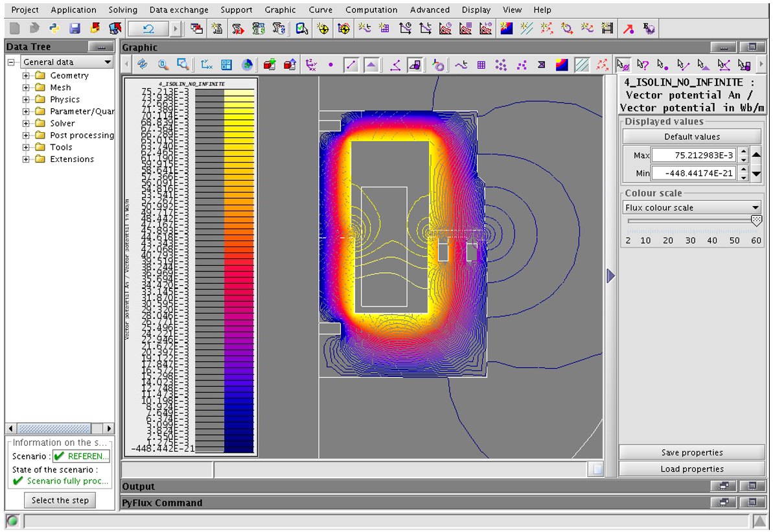Screen dimensions: 773x532
Task: Click the Max value input field
Action: (x=693, y=156)
